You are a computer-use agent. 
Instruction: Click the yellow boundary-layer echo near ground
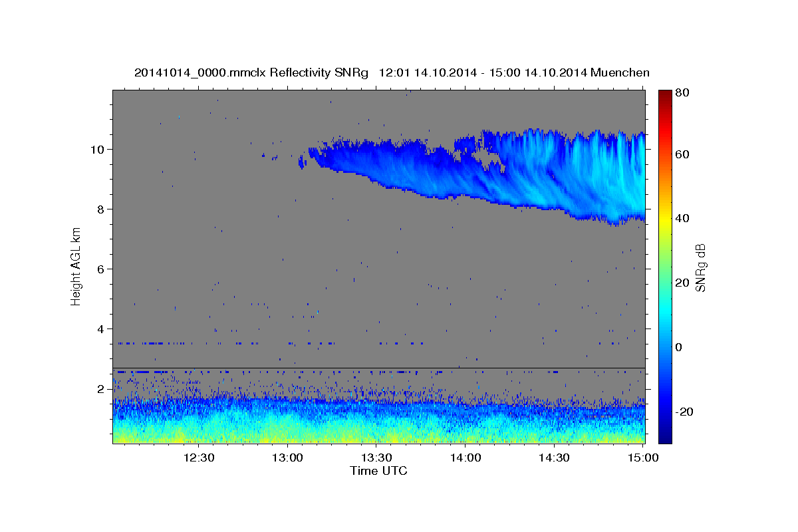[378, 436]
